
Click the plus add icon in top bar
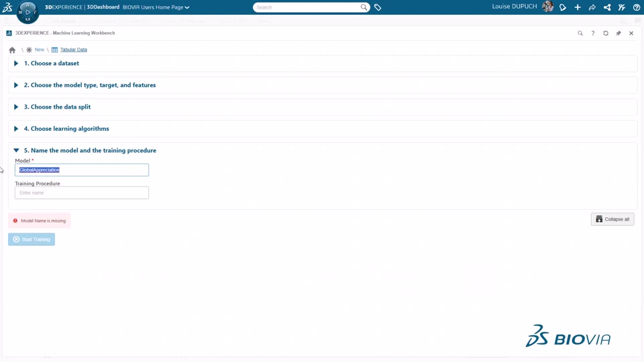[578, 7]
